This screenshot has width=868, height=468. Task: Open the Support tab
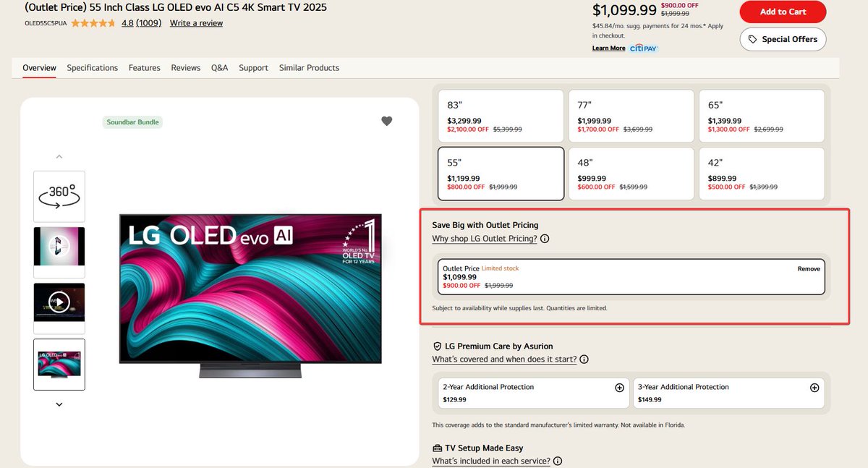pos(254,68)
